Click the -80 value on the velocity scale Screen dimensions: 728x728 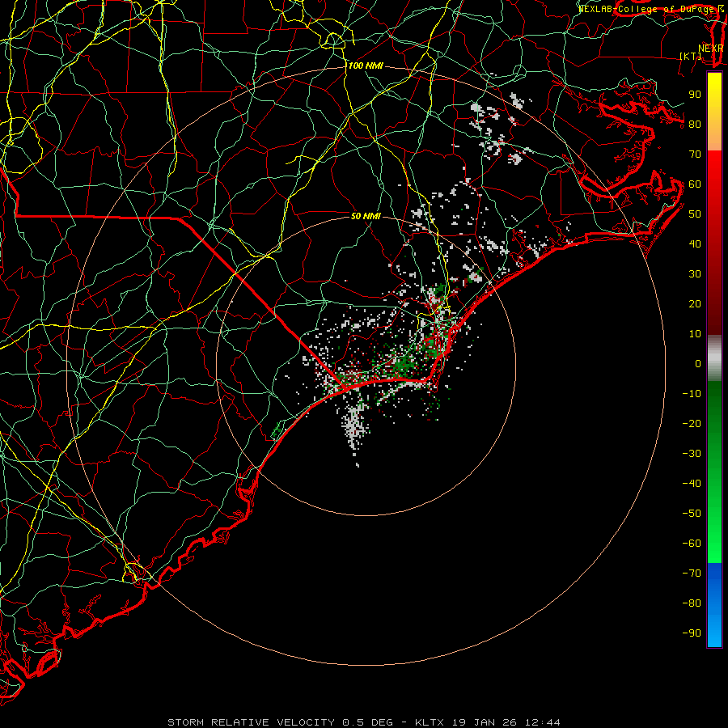click(x=692, y=603)
